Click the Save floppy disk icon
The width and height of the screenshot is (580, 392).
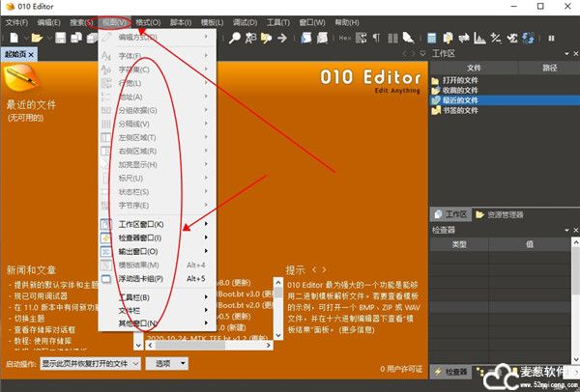pyautogui.click(x=60, y=38)
